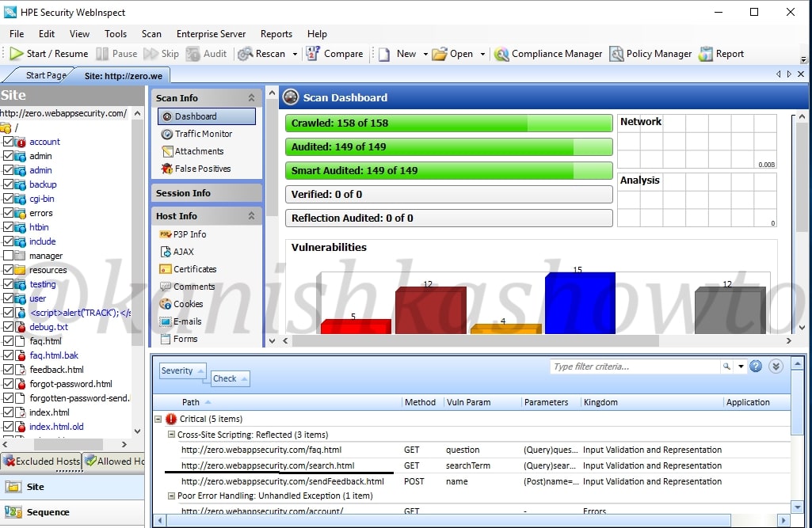Click the Start / Resume play icon
The height and width of the screenshot is (528, 812).
(x=17, y=54)
